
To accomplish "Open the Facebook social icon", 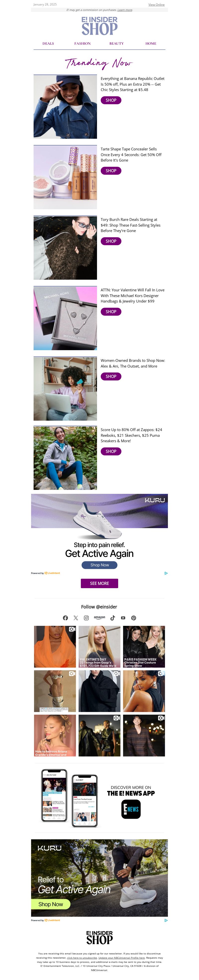I will pos(65,618).
